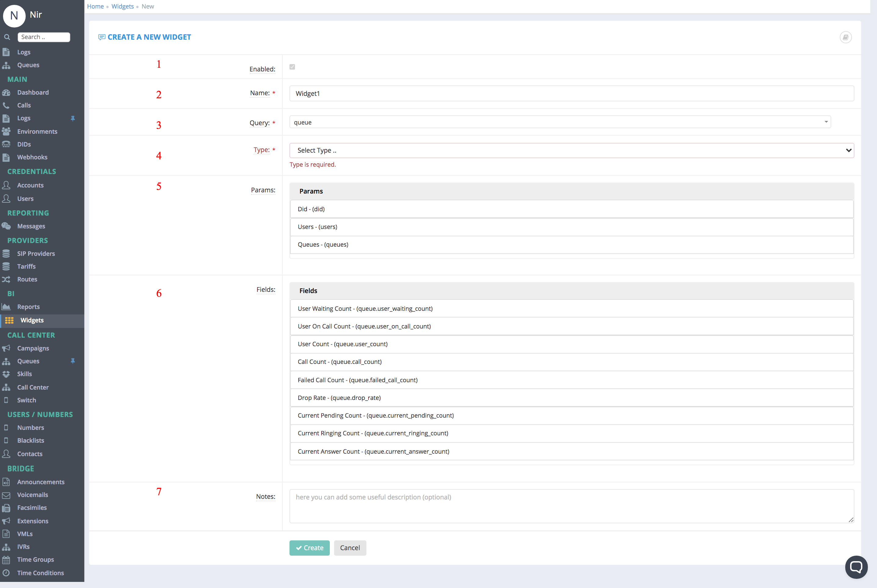Click the Routes shuffle icon

(6, 279)
